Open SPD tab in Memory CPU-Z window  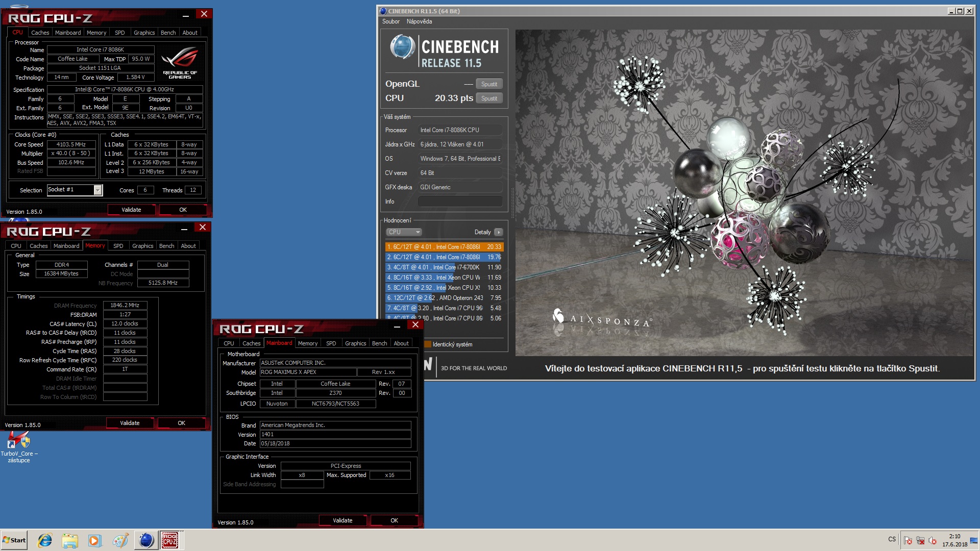tap(118, 246)
